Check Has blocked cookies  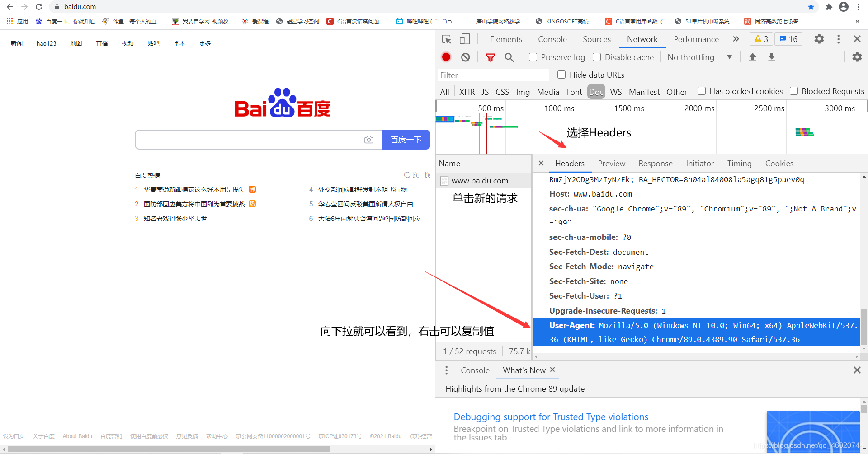702,91
